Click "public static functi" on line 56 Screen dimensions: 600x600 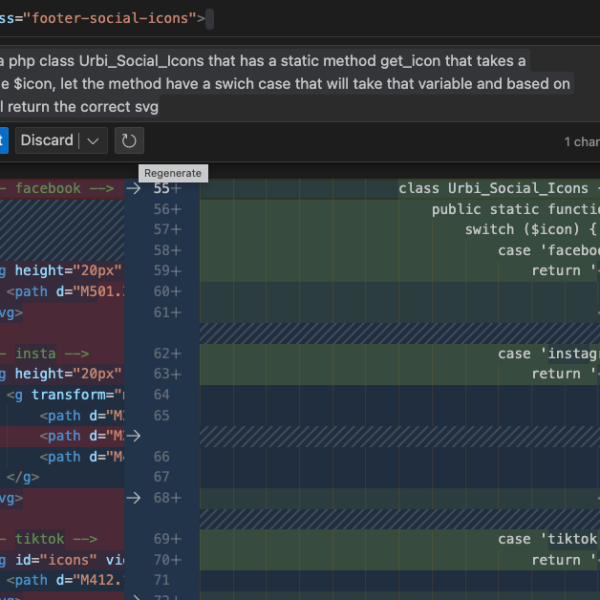point(516,209)
